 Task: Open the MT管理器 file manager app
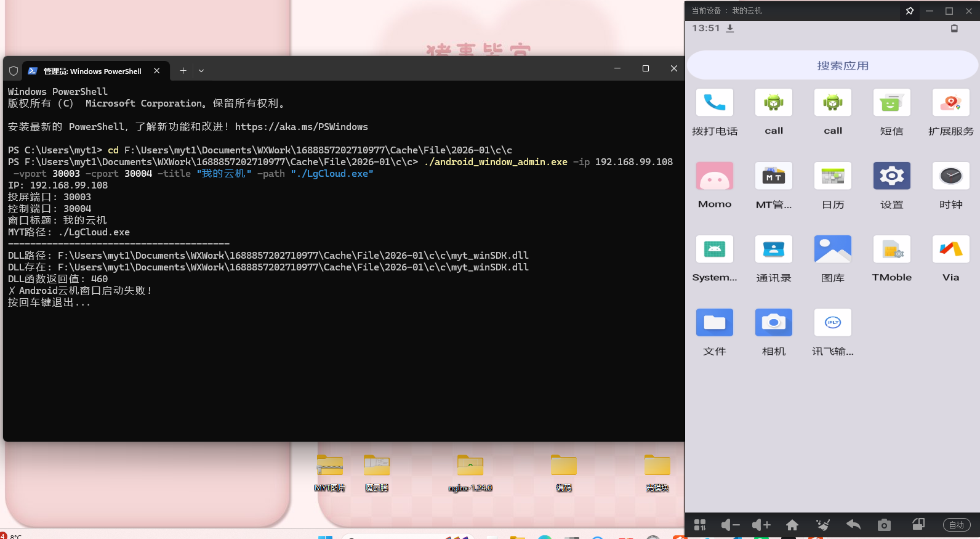(x=773, y=177)
